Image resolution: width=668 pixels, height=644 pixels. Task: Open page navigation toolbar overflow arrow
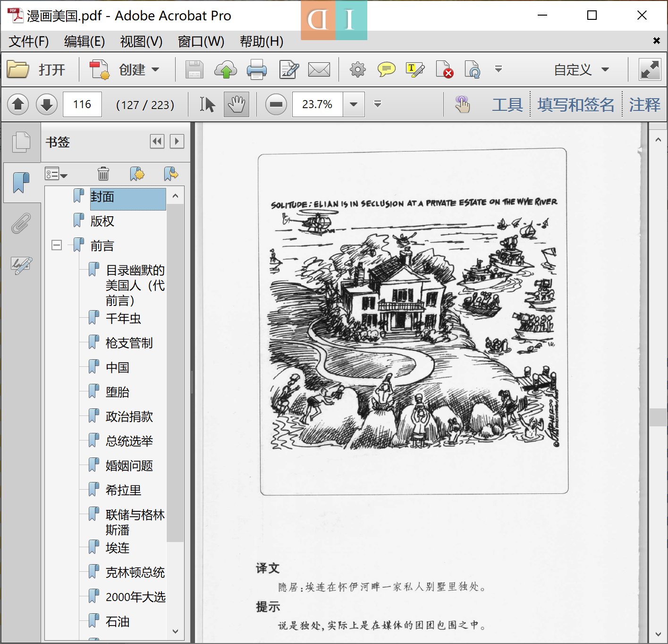click(x=377, y=104)
